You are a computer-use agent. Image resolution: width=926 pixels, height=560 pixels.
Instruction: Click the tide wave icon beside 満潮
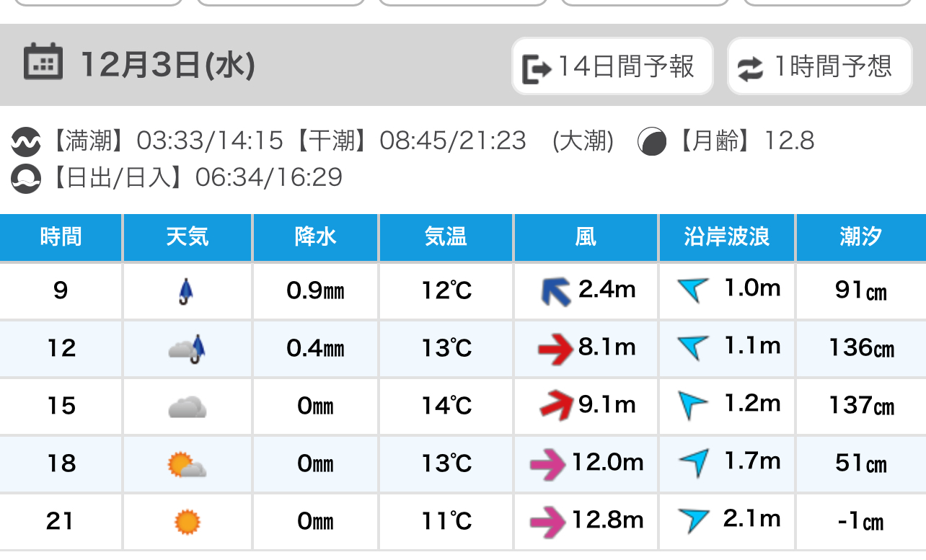pyautogui.click(x=26, y=141)
